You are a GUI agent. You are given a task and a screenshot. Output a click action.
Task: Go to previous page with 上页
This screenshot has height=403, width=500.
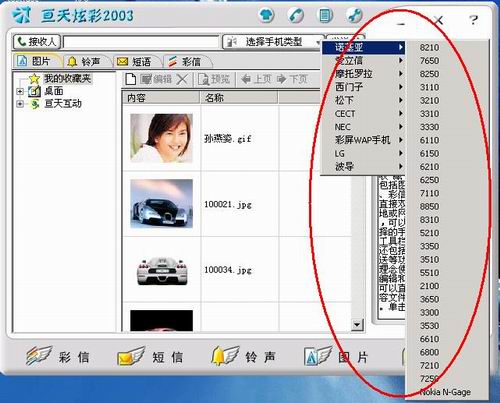pyautogui.click(x=256, y=79)
